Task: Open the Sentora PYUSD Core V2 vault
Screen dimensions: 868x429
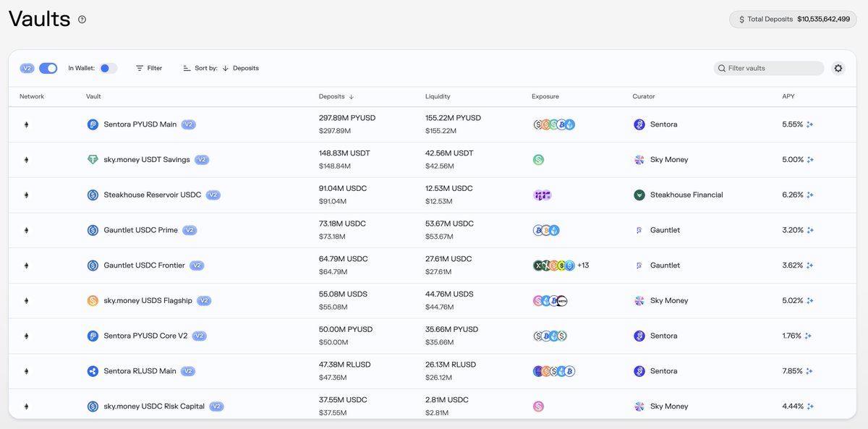Action: pyautogui.click(x=145, y=336)
